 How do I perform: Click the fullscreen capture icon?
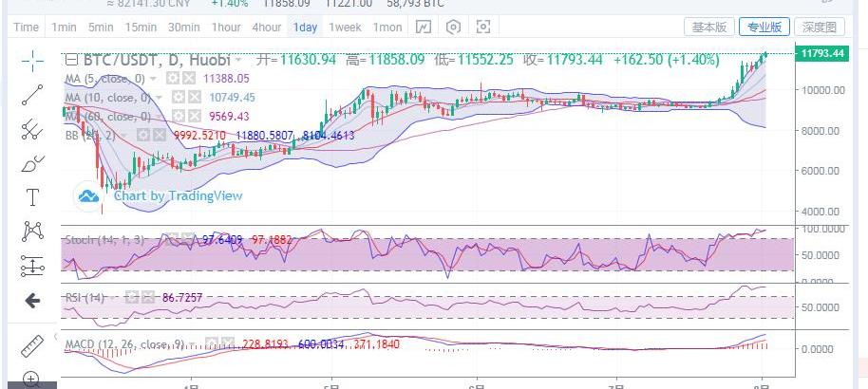pos(483,27)
